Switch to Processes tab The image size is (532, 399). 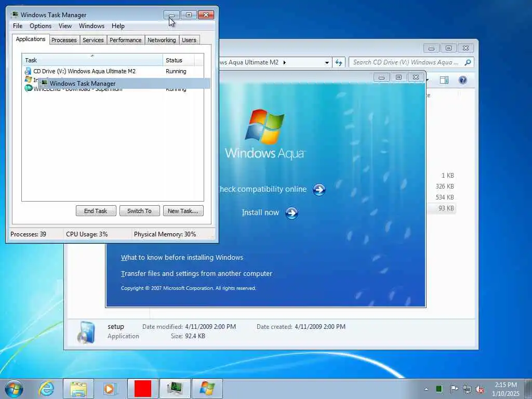64,40
